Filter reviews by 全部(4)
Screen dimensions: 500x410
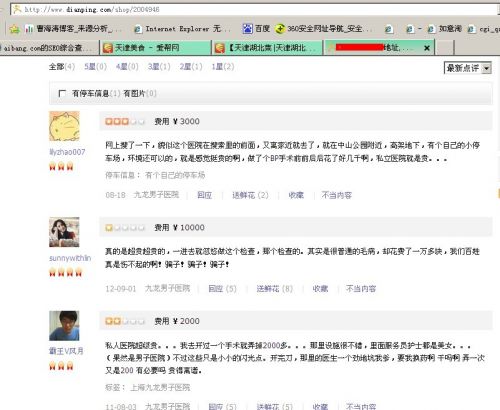pos(62,67)
